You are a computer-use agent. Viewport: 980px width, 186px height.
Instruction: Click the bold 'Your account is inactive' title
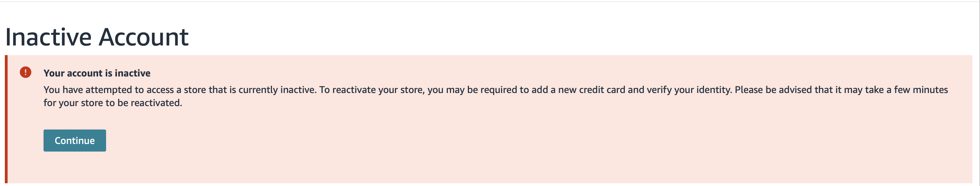coord(97,73)
